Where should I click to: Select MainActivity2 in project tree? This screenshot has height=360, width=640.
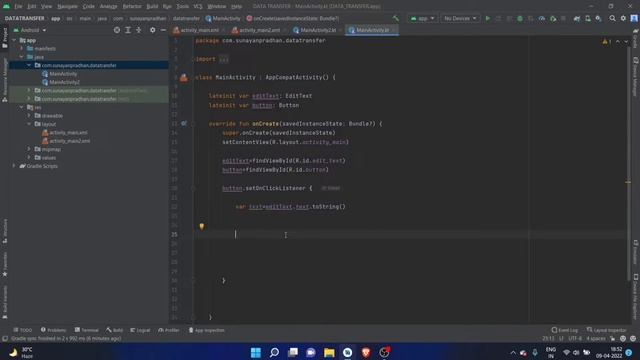click(x=64, y=82)
